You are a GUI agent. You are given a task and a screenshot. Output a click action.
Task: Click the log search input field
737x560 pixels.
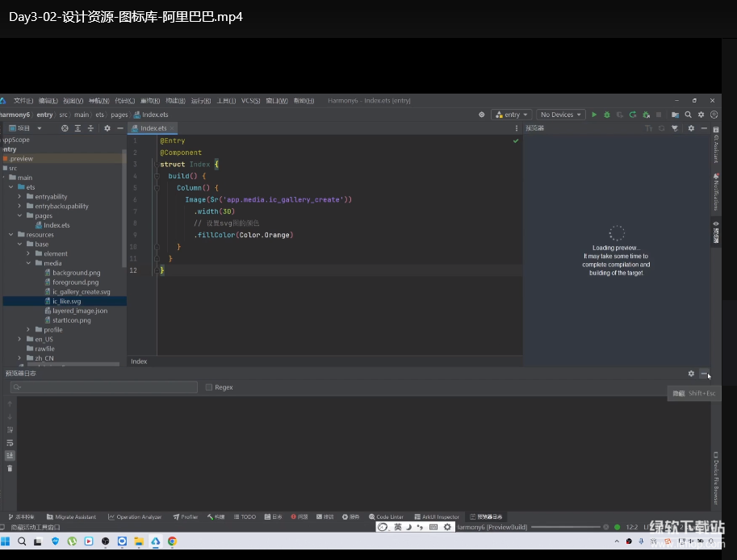coord(104,387)
